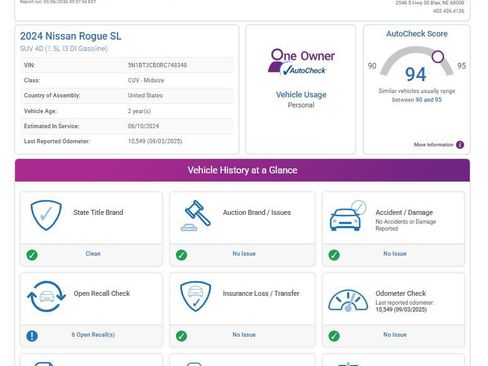Click the 2 year(s) vehicle age value

tap(139, 111)
